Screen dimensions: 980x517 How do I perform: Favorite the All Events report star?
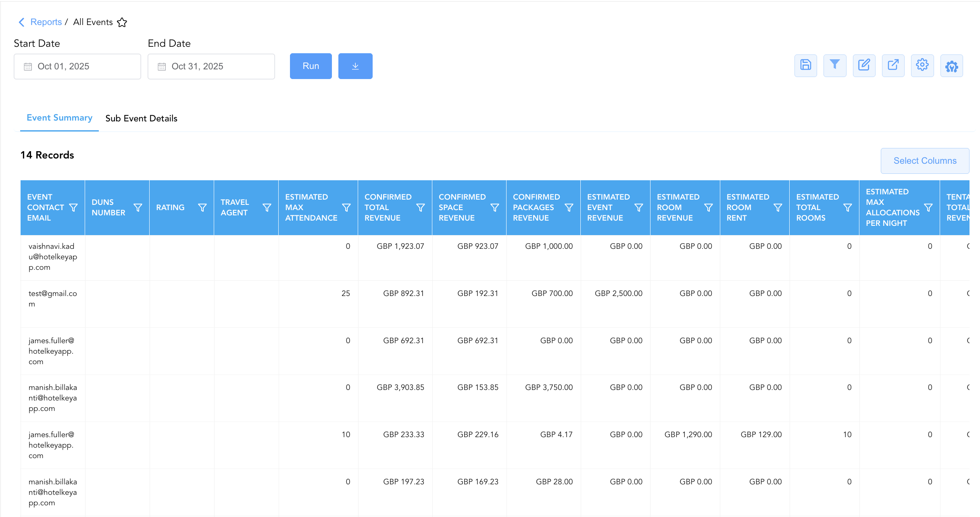tap(122, 23)
